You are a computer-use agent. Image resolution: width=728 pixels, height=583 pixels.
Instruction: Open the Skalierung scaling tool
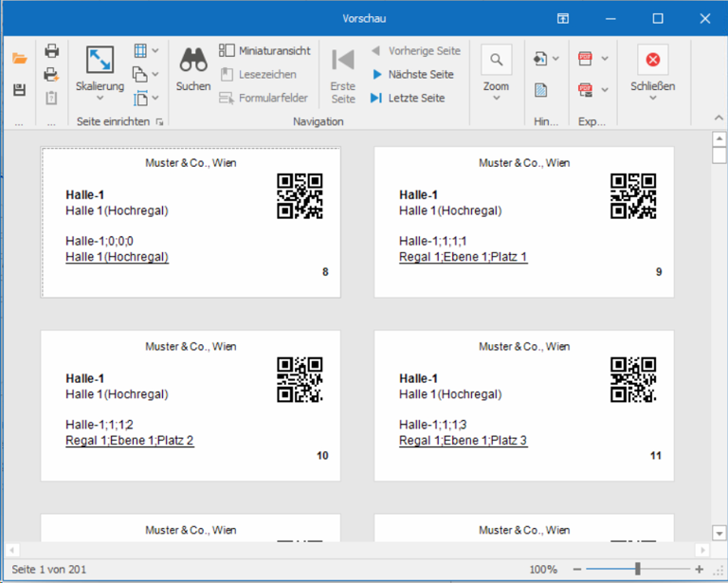[x=100, y=60]
